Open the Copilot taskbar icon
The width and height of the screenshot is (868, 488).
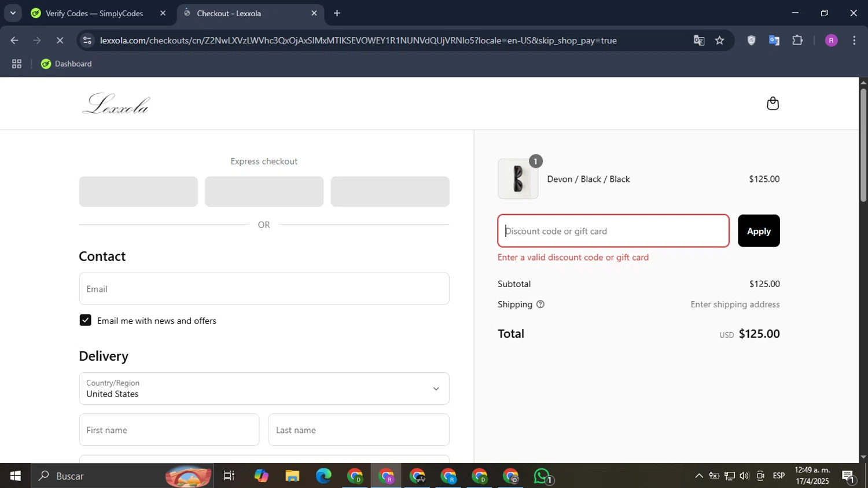[x=261, y=476]
